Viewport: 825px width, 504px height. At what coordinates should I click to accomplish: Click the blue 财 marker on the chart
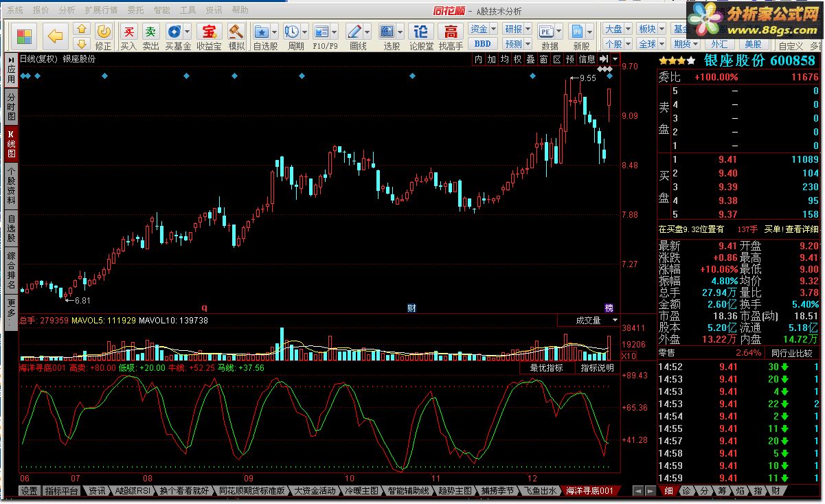pos(411,308)
